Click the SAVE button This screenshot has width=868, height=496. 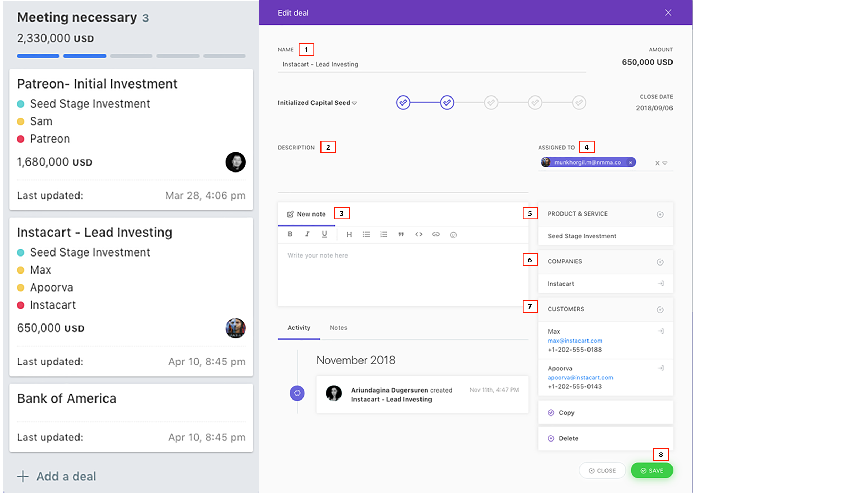[652, 471]
